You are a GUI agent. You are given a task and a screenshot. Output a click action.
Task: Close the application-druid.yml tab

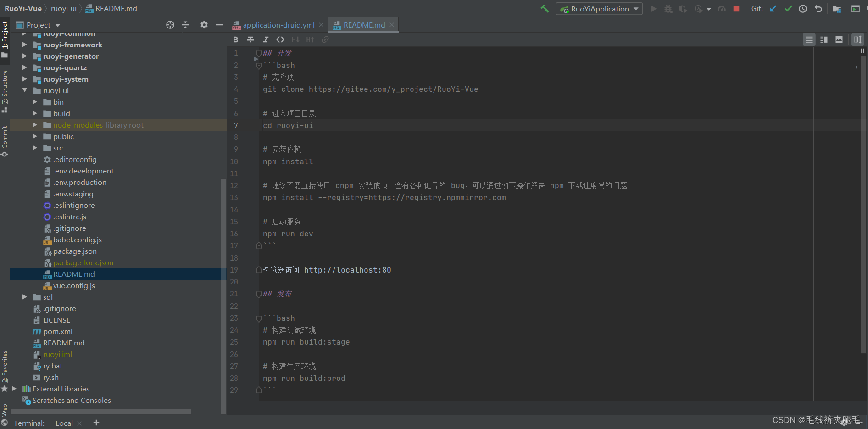click(x=321, y=25)
